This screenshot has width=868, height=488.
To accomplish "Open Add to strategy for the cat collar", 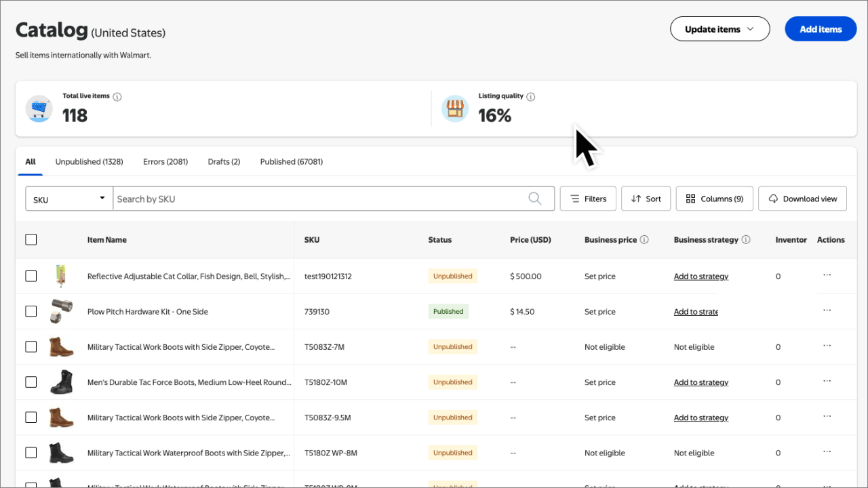I will 701,276.
